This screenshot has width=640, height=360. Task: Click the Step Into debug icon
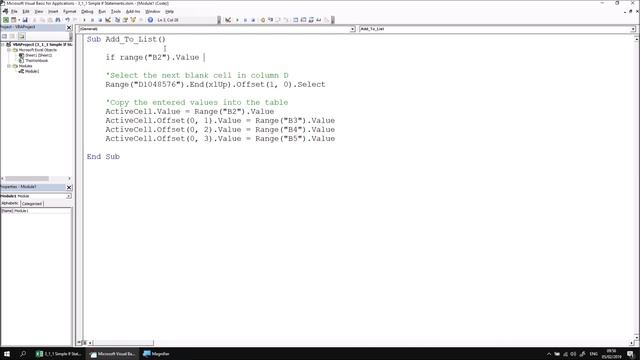pyautogui.click(x=270, y=20)
